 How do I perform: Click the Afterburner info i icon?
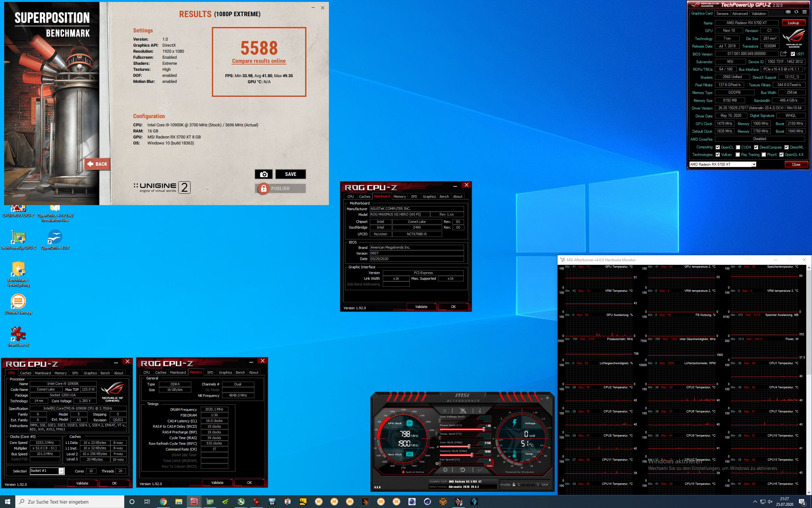pos(480,411)
